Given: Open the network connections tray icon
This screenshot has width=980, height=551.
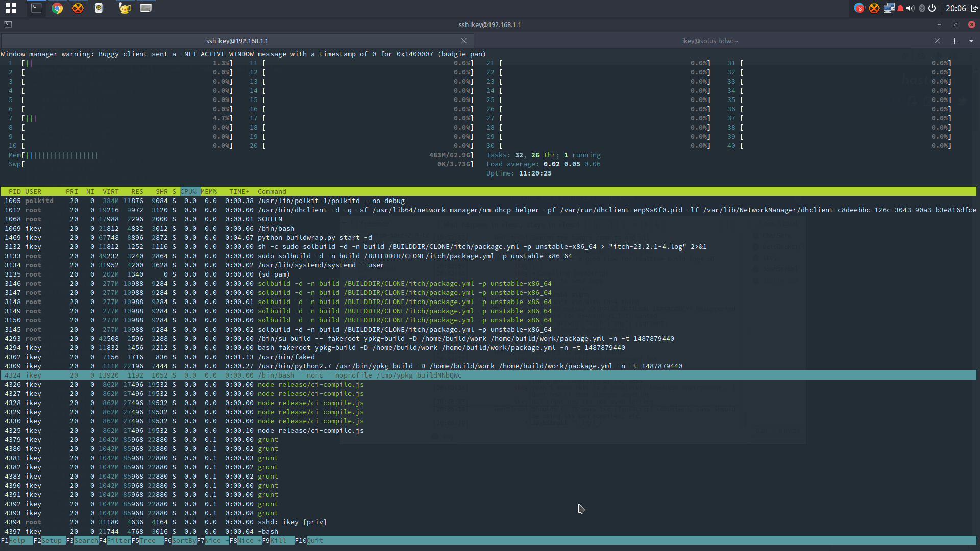Looking at the screenshot, I should (x=889, y=8).
